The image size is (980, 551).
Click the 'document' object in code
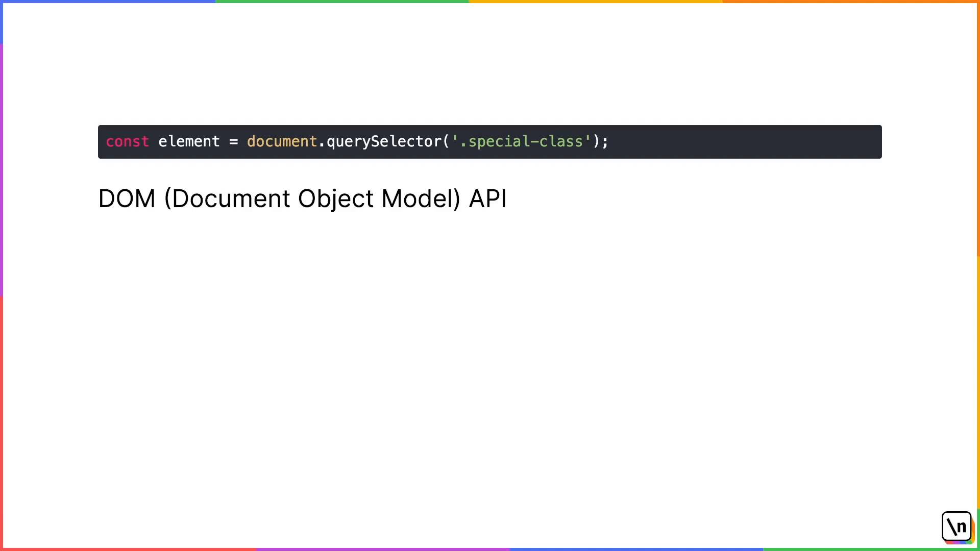(x=282, y=141)
